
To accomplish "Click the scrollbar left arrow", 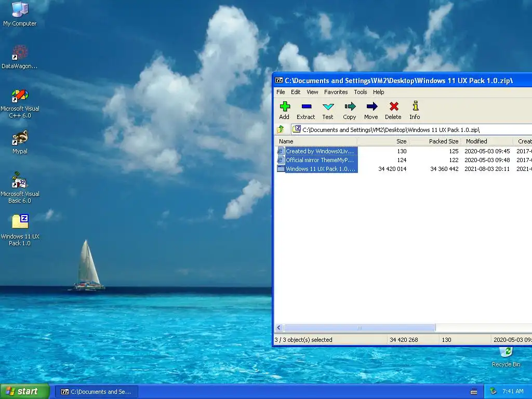I will point(279,327).
